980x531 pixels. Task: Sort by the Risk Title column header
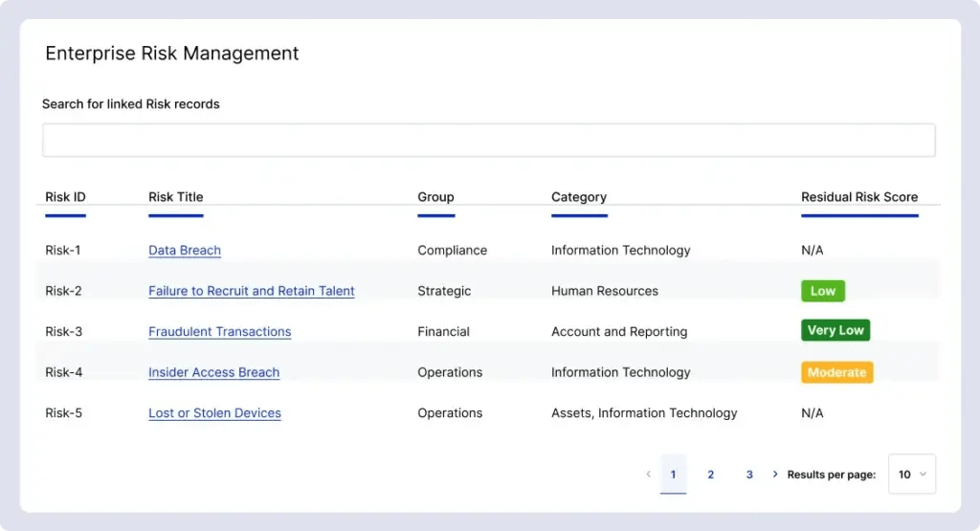pos(175,197)
